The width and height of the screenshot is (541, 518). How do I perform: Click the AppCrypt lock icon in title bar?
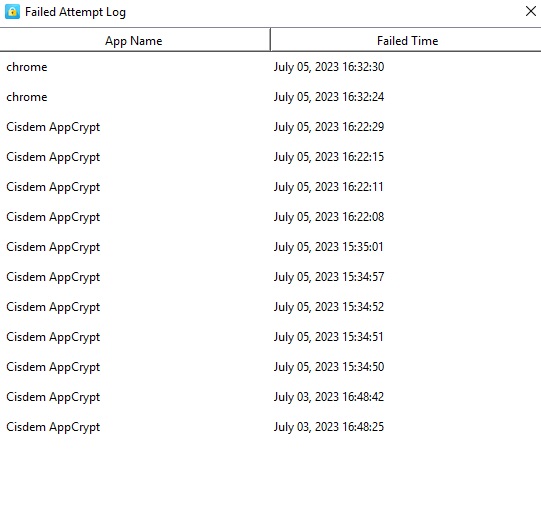(x=12, y=12)
